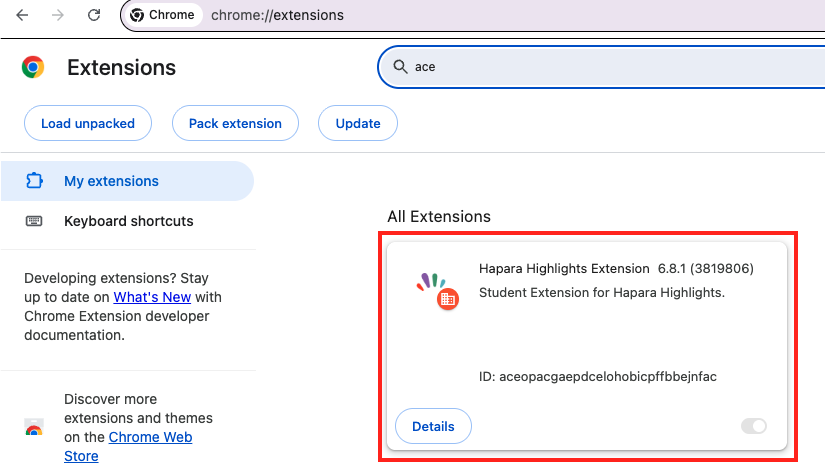
Task: Go back to the previous page
Action: [22, 15]
